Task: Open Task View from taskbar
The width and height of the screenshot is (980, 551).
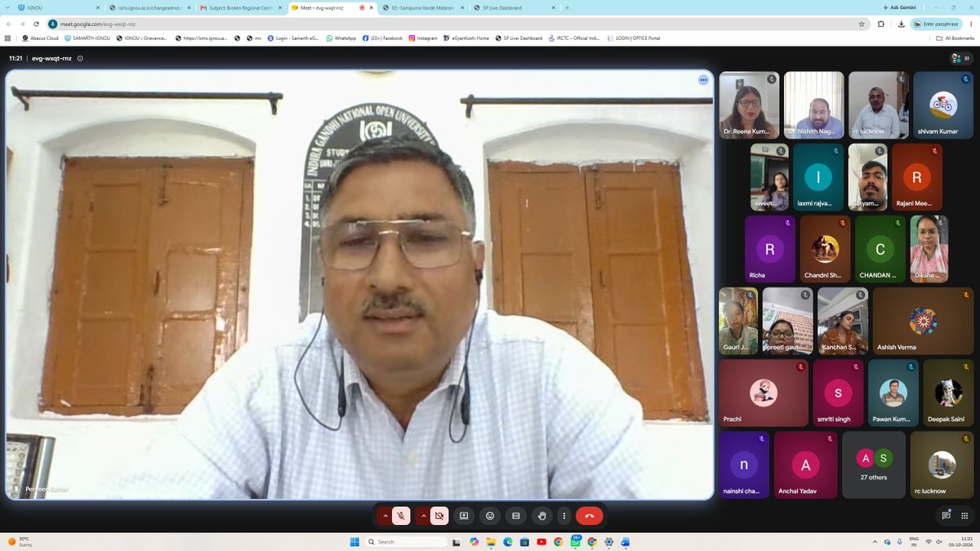Action: coord(457,542)
